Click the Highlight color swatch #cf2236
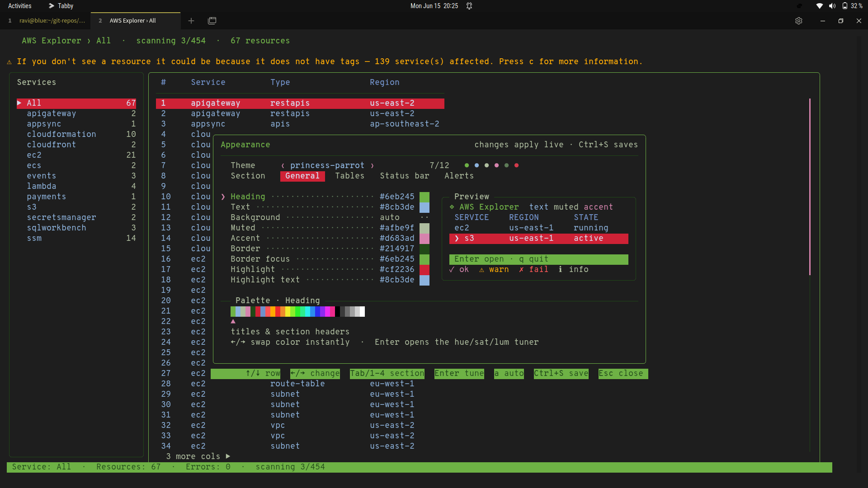 pyautogui.click(x=425, y=269)
